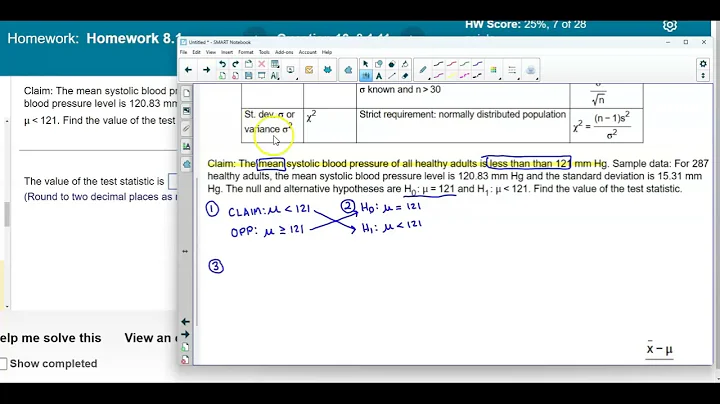The width and height of the screenshot is (720, 404).
Task: Pick the yellow highlighter pen style
Action: coord(452,76)
